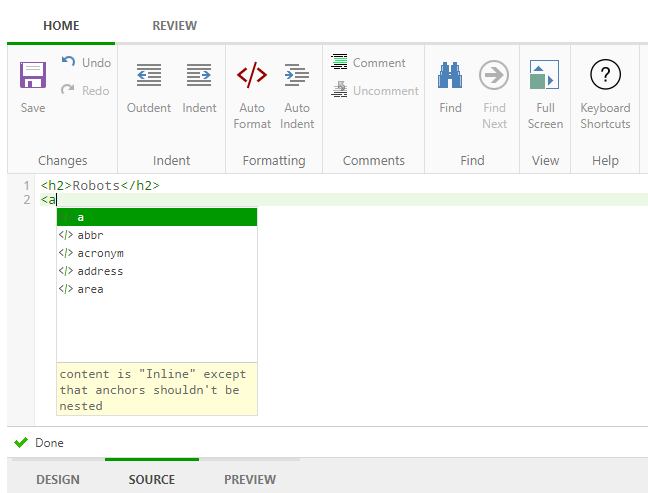The image size is (648, 493).
Task: Choose the highlighted 'a' autocomplete suggestion
Action: (x=157, y=217)
